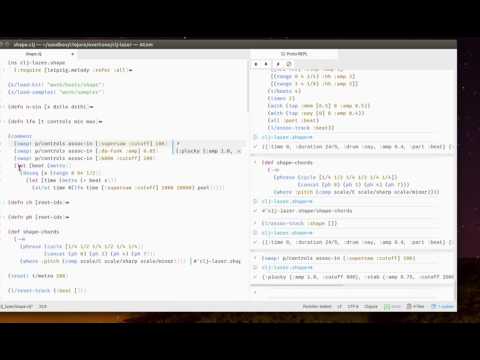Viewport: 480px width, 360px height.
Task: Click the files changed indicator in status bar
Action: 415,306
